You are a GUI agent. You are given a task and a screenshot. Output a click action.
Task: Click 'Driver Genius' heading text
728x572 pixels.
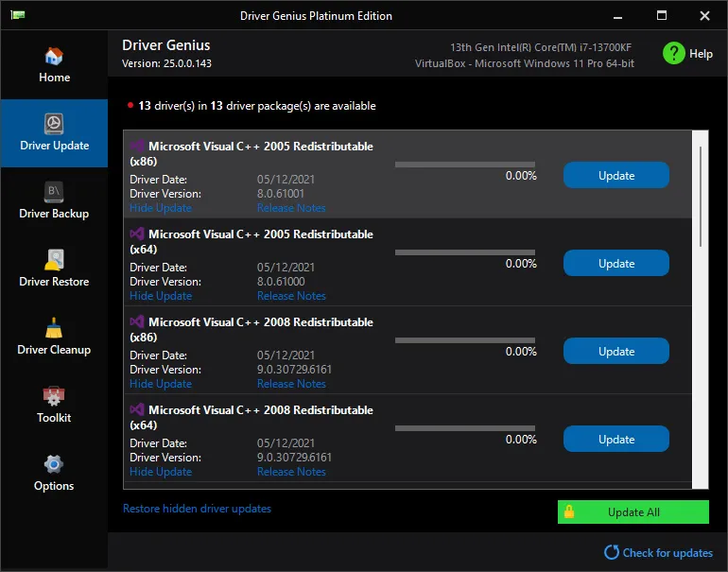pos(166,45)
